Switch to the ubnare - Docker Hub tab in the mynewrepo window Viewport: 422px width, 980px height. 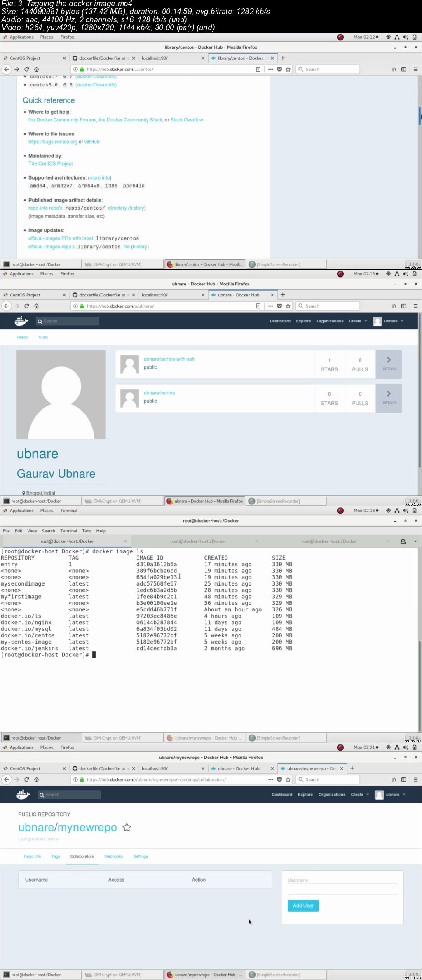point(239,768)
